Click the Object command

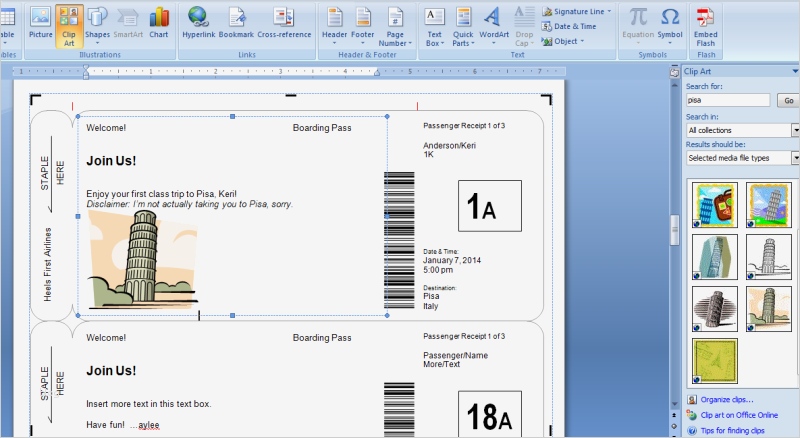(563, 41)
